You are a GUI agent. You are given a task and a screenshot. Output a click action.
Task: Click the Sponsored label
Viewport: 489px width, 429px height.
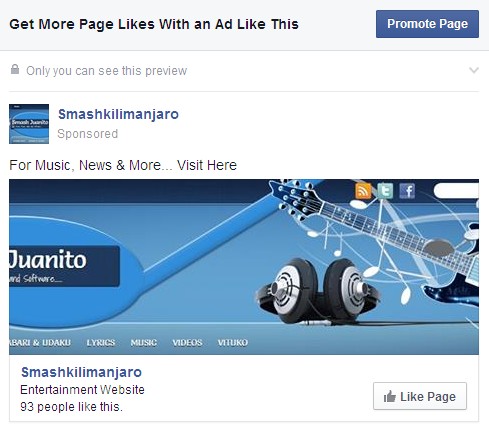(x=88, y=134)
